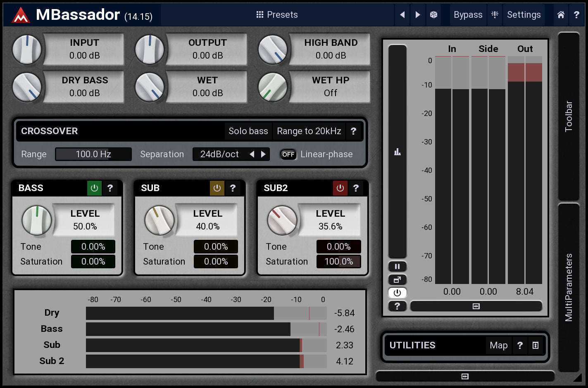The height and width of the screenshot is (388, 588).
Task: Open the A/B comparison icon beside Bypass
Action: [495, 15]
